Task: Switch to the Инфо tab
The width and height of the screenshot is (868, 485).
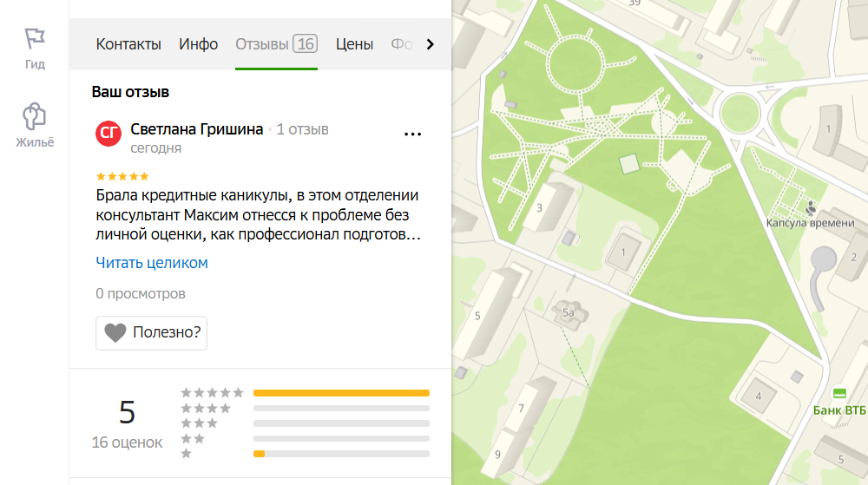Action: point(198,44)
